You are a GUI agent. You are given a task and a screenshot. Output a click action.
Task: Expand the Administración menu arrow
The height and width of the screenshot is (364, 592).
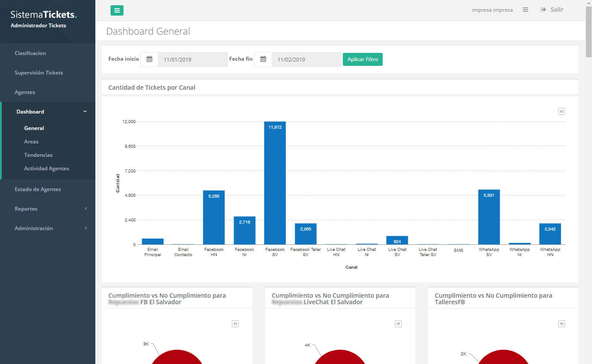click(x=86, y=228)
